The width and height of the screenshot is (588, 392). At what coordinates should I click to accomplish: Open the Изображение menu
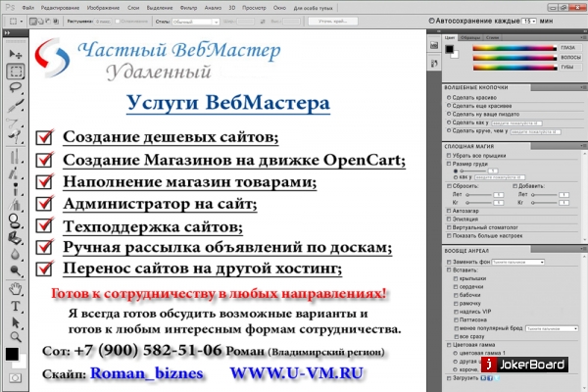pyautogui.click(x=103, y=8)
